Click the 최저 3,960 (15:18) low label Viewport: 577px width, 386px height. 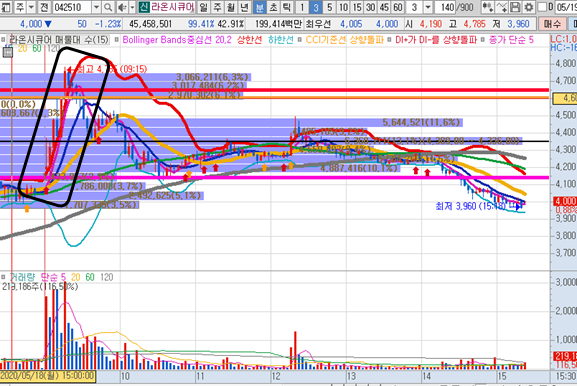pyautogui.click(x=471, y=206)
